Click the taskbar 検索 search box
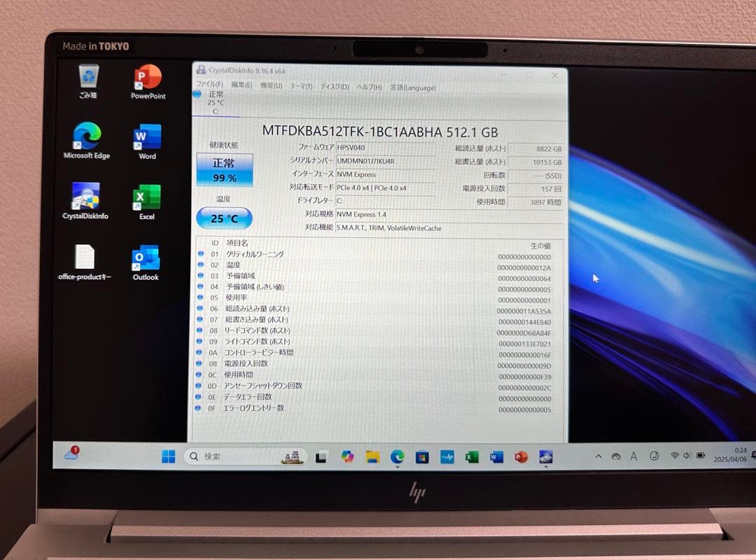The image size is (756, 560). coord(244,456)
